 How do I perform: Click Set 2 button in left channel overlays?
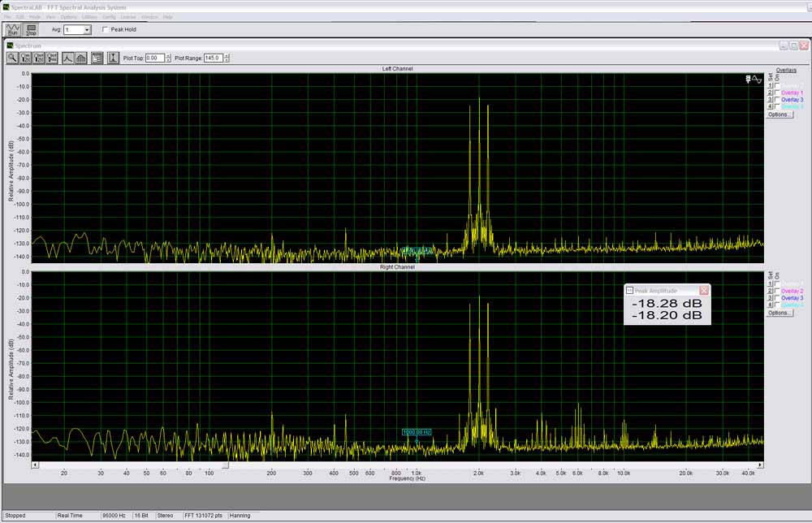tap(770, 93)
